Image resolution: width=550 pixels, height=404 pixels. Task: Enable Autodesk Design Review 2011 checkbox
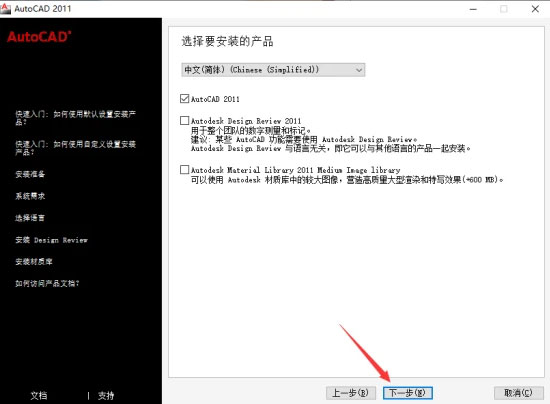[185, 121]
